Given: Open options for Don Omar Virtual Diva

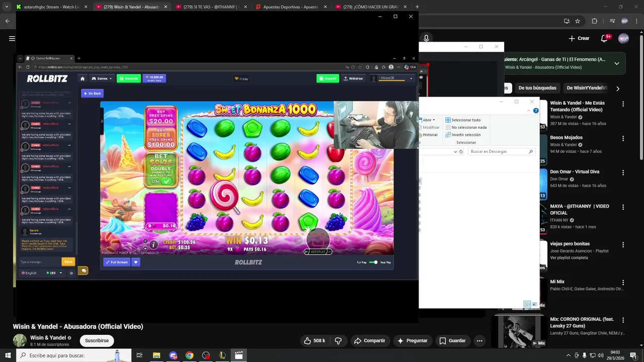Looking at the screenshot, I should (623, 172).
